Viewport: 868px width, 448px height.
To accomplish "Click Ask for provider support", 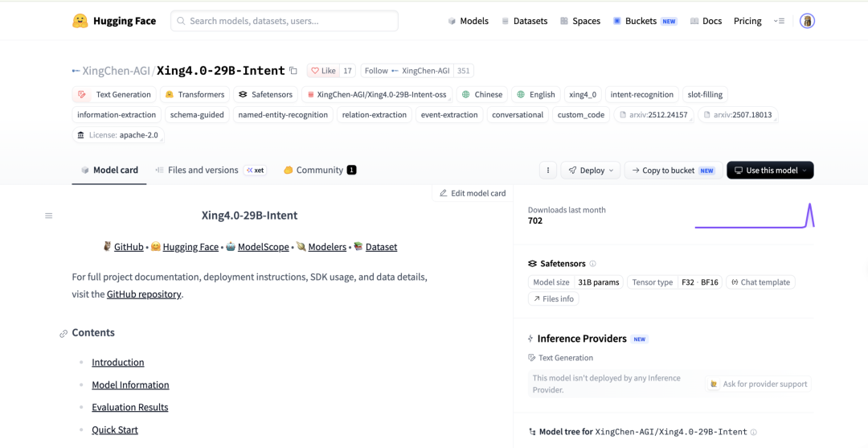I will tap(759, 384).
